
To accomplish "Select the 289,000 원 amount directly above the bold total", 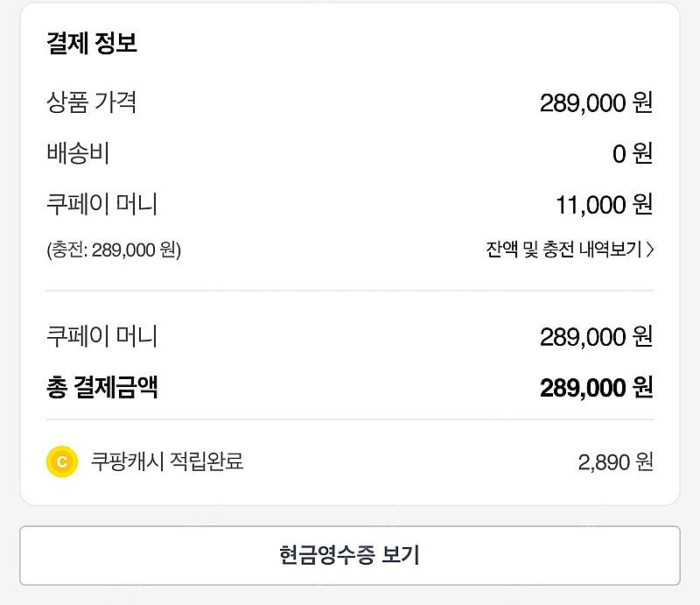I will click(x=596, y=337).
